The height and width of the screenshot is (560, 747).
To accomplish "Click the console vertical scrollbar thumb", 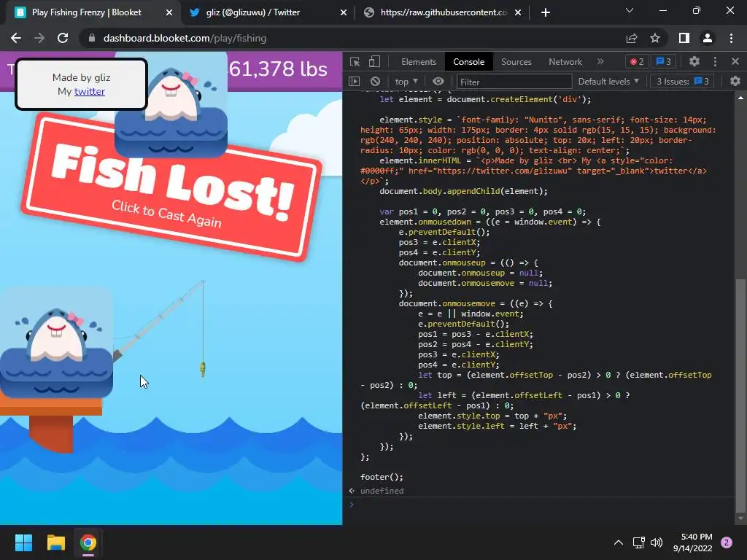I will click(x=740, y=395).
